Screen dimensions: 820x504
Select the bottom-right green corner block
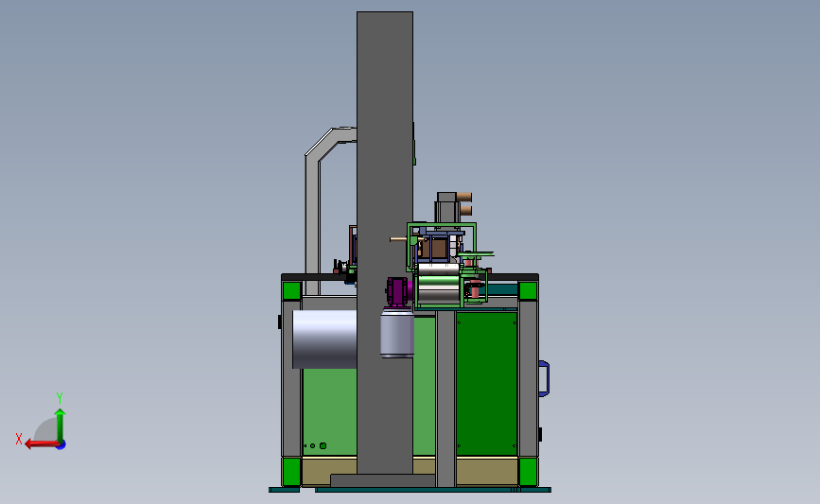pos(528,472)
